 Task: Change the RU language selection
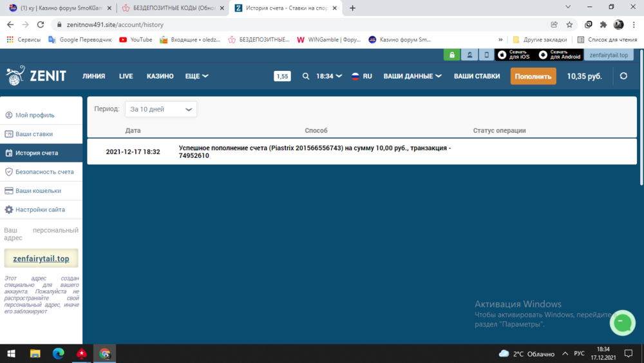point(362,76)
